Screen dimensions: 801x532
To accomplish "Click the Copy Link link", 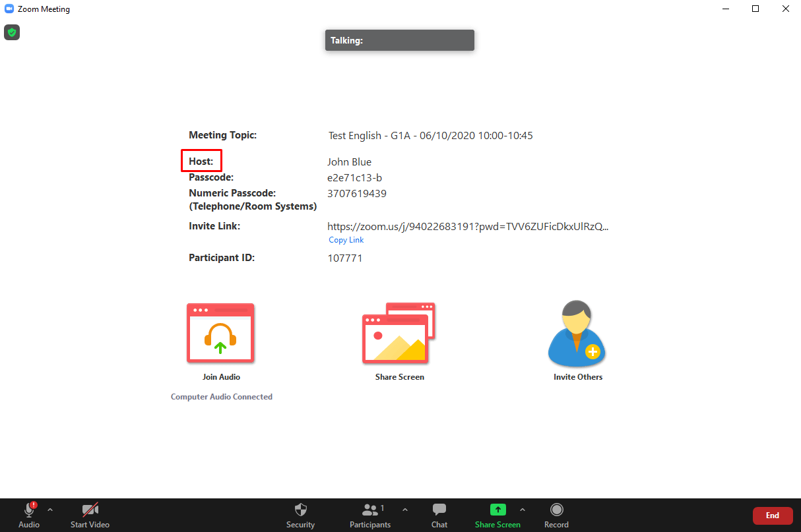I will pyautogui.click(x=346, y=240).
